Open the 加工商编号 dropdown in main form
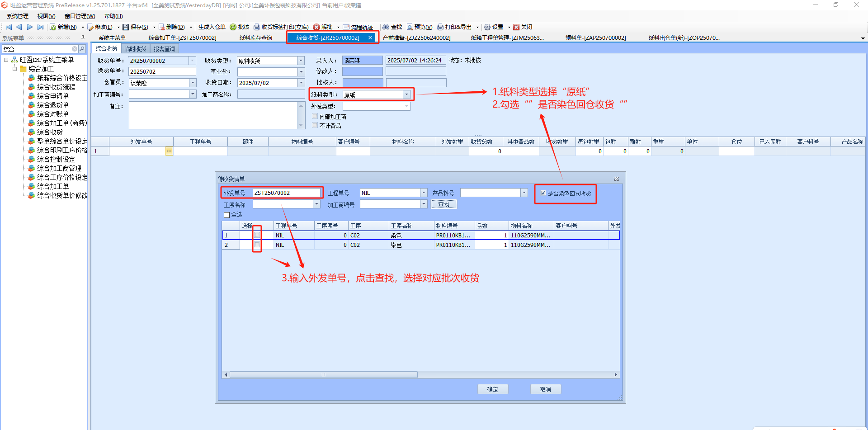The image size is (868, 430). [193, 94]
